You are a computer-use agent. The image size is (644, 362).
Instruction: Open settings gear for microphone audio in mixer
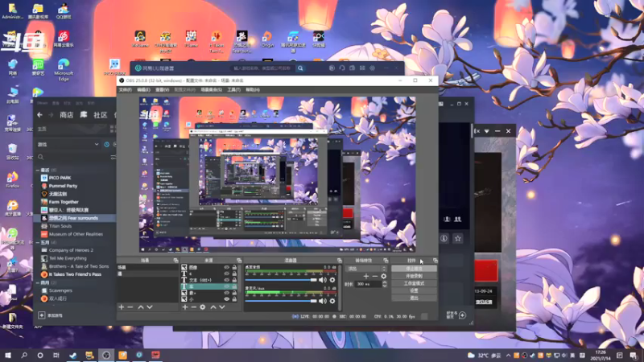pos(332,301)
